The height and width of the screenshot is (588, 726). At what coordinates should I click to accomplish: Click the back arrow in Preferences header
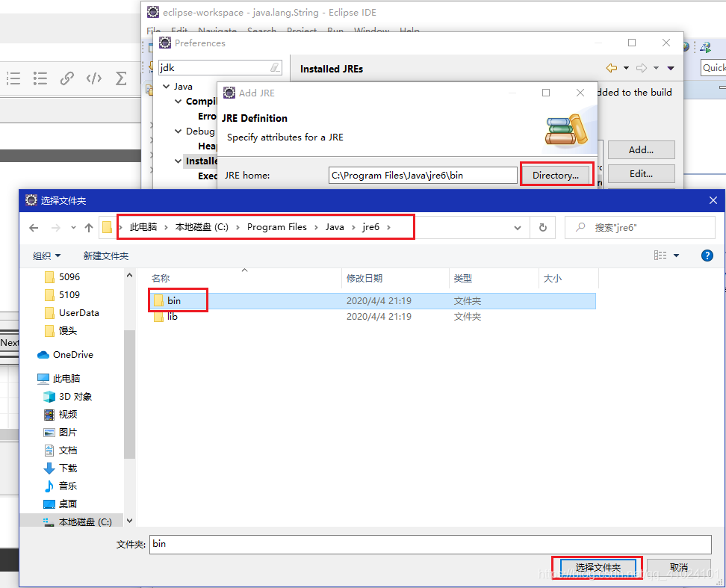[x=612, y=68]
